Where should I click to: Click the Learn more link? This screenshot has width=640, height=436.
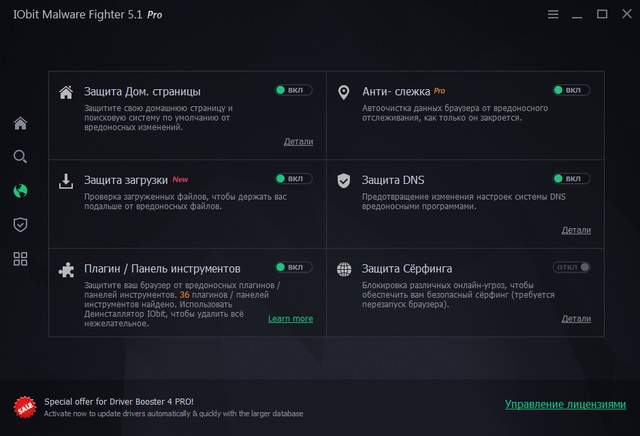pos(290,319)
